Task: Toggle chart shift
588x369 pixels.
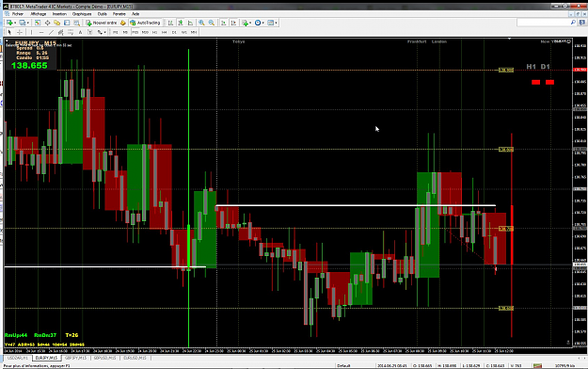Action: pos(233,23)
